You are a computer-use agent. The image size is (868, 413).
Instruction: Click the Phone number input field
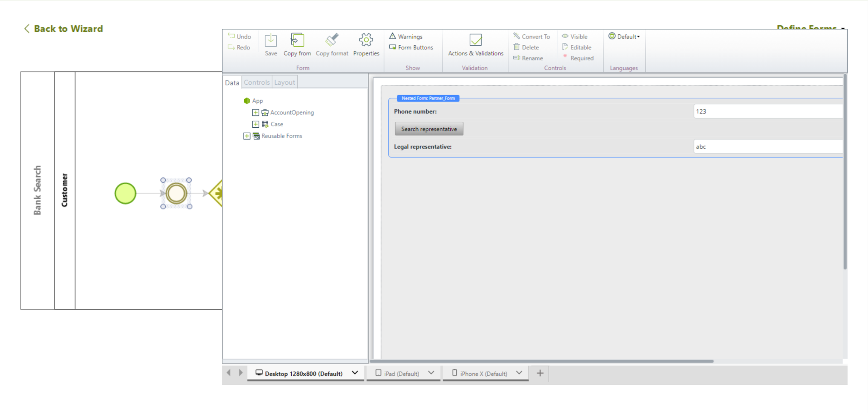[767, 111]
